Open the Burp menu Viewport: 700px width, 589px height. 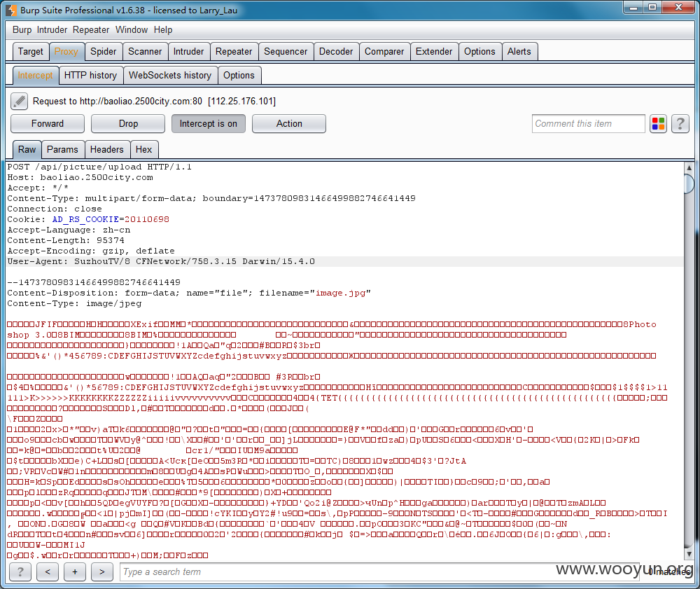tap(22, 30)
